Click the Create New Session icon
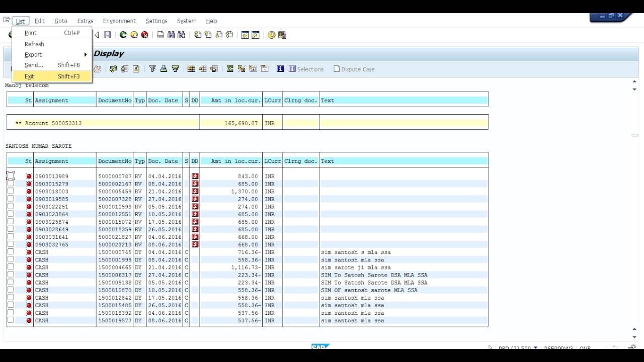 click(245, 35)
